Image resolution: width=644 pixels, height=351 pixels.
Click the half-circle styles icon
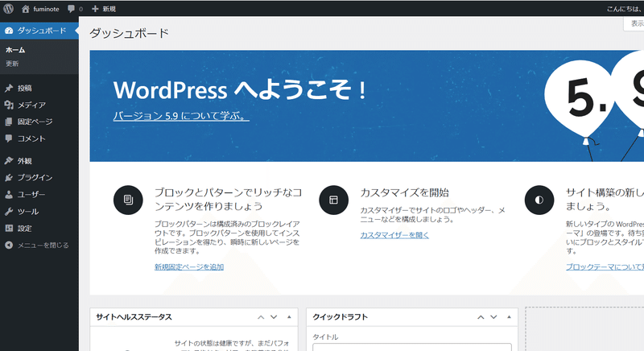pyautogui.click(x=539, y=200)
